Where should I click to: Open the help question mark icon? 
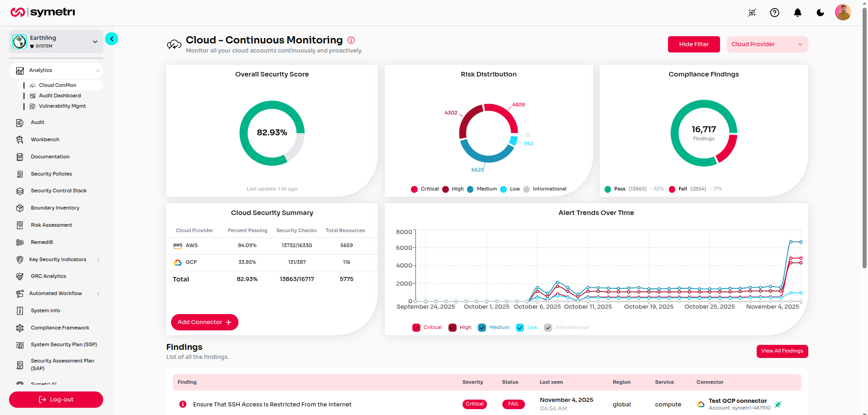click(x=774, y=13)
